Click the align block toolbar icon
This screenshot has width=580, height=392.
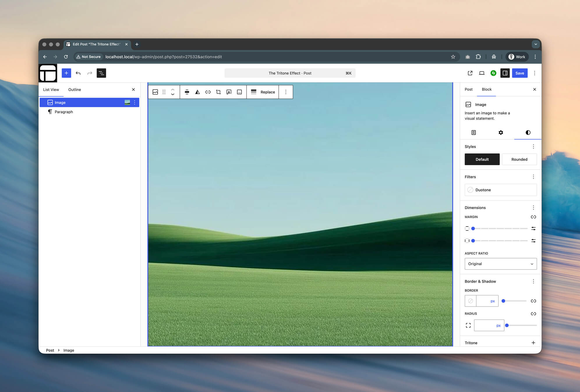[187, 92]
